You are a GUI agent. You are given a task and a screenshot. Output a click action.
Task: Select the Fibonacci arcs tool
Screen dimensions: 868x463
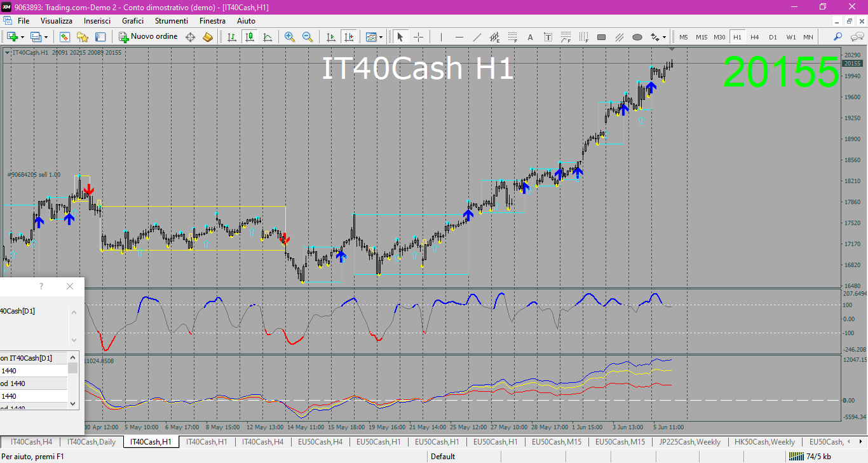click(x=566, y=37)
